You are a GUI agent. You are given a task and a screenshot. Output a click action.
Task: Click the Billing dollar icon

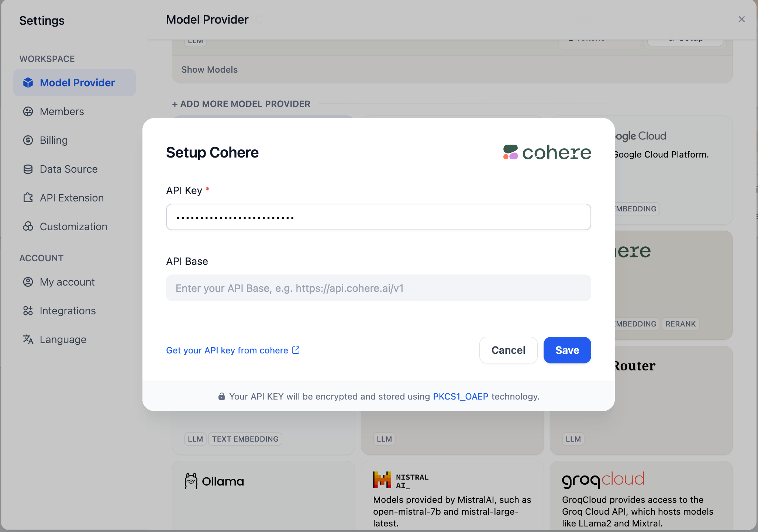pos(28,140)
